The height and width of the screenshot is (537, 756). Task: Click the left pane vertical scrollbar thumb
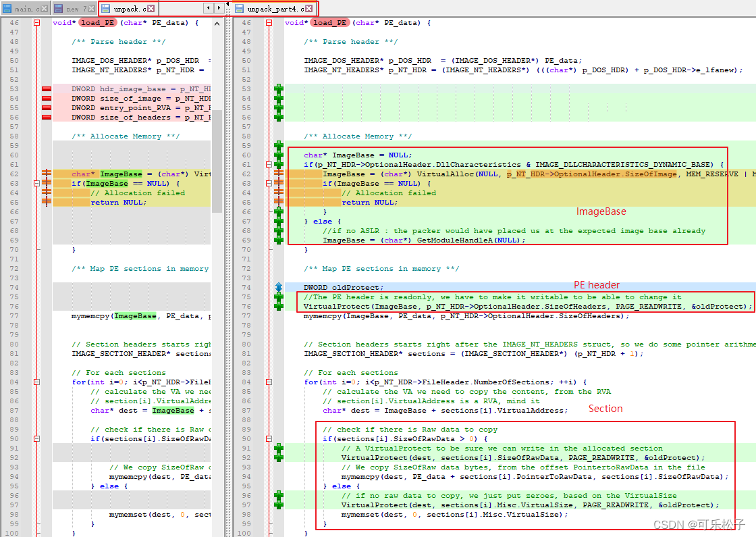point(217,161)
